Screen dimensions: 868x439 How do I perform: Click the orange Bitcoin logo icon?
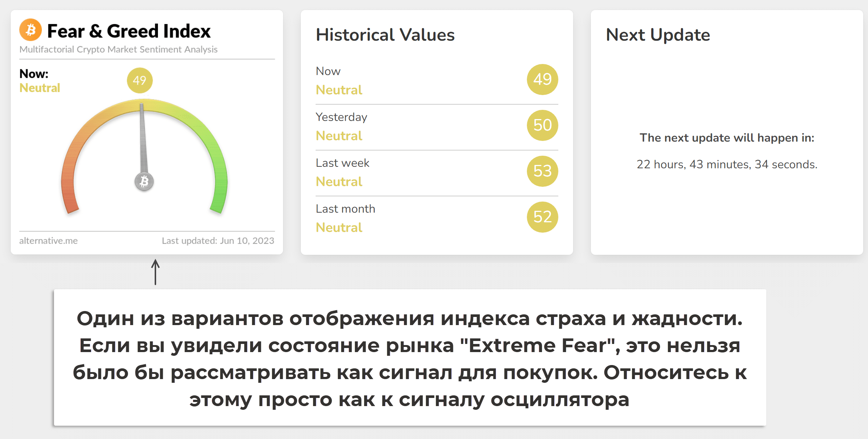(x=30, y=30)
